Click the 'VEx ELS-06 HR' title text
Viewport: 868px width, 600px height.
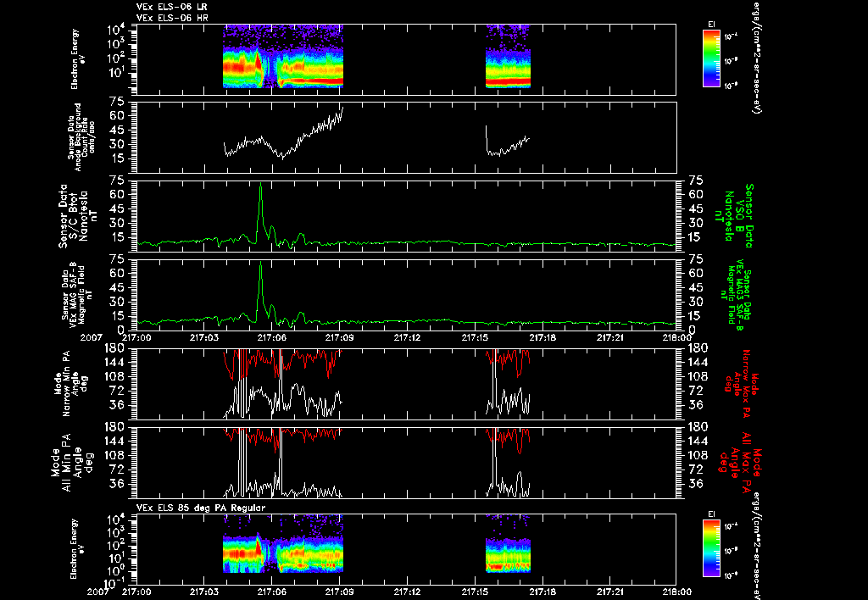click(171, 18)
